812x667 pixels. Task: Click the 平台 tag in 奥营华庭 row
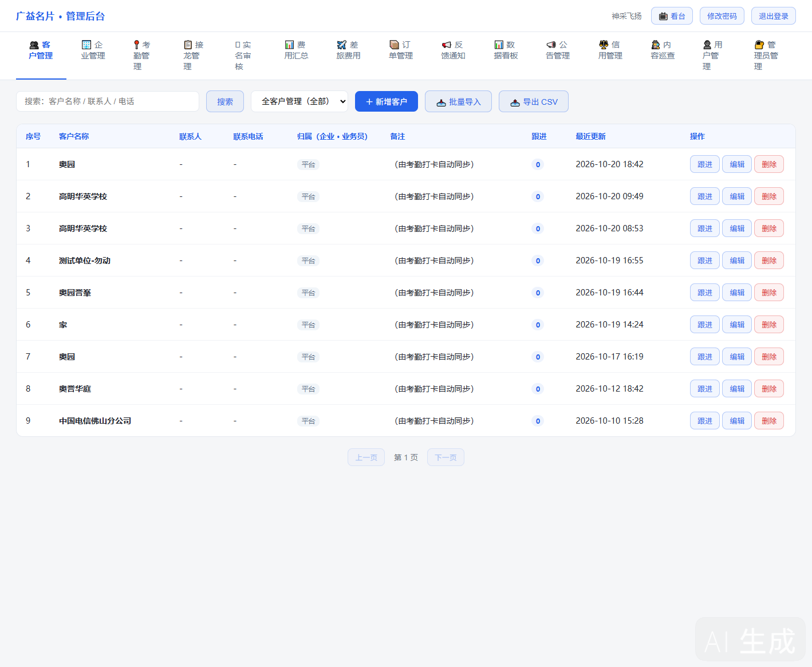click(308, 389)
